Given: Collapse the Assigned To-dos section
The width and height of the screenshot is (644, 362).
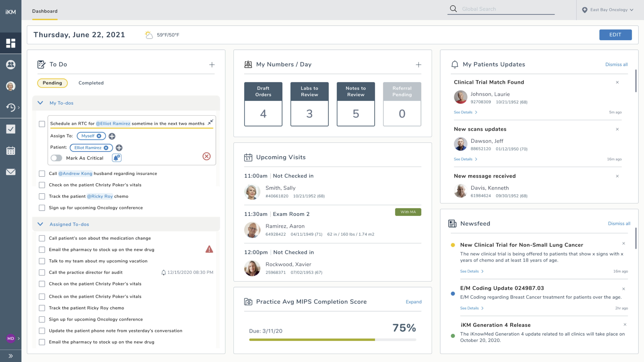Looking at the screenshot, I should point(40,224).
